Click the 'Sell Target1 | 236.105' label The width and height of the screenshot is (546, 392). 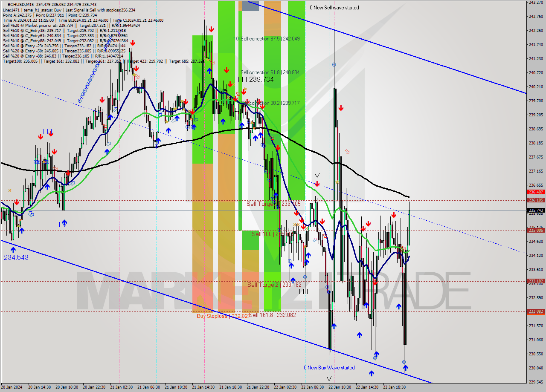pos(274,204)
